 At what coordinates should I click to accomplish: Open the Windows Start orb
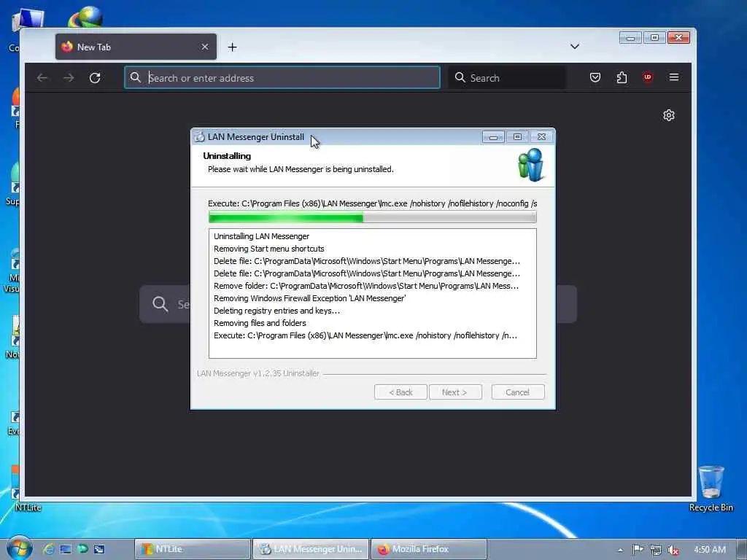[19, 548]
